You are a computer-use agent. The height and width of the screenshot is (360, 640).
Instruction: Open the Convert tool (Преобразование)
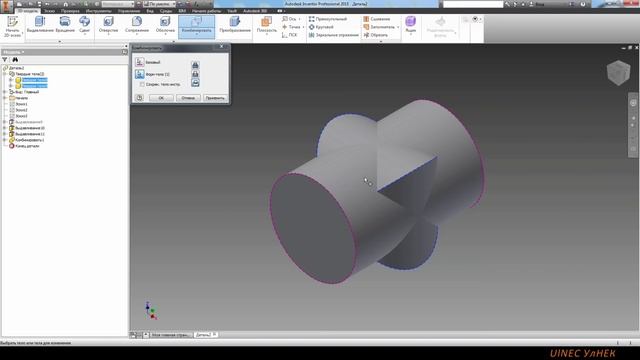[235, 25]
